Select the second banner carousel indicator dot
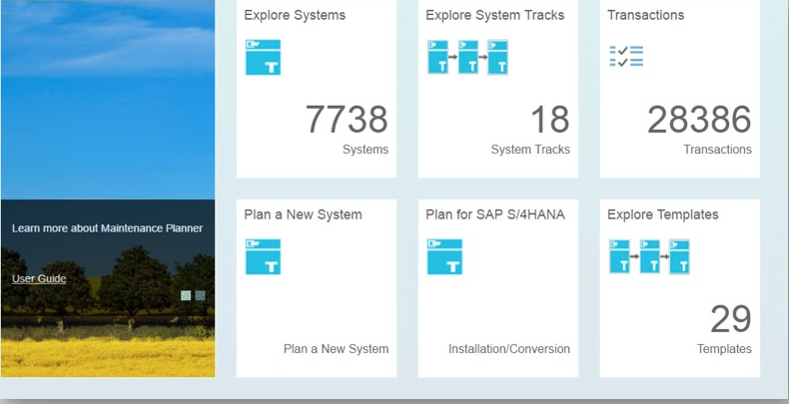Image resolution: width=789 pixels, height=404 pixels. click(x=200, y=295)
